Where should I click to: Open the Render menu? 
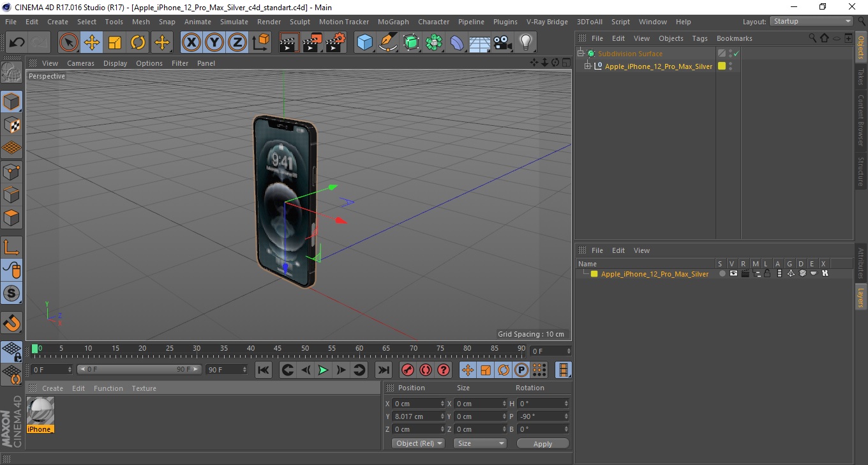(x=269, y=22)
